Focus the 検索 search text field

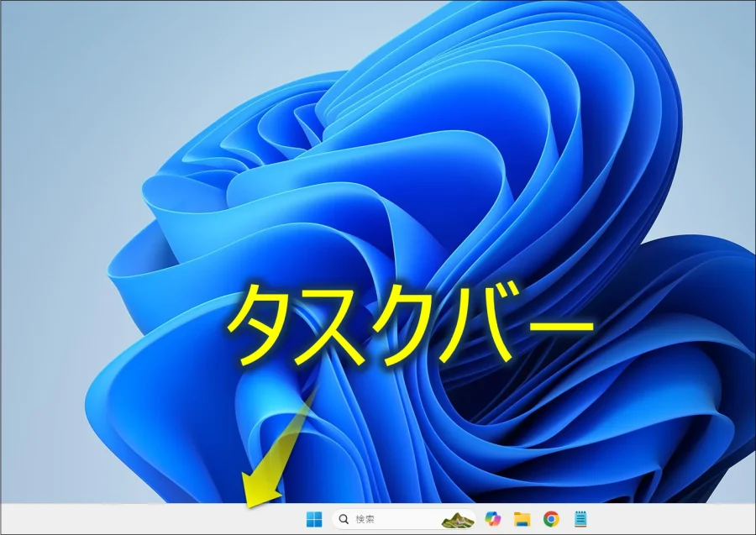[386, 519]
